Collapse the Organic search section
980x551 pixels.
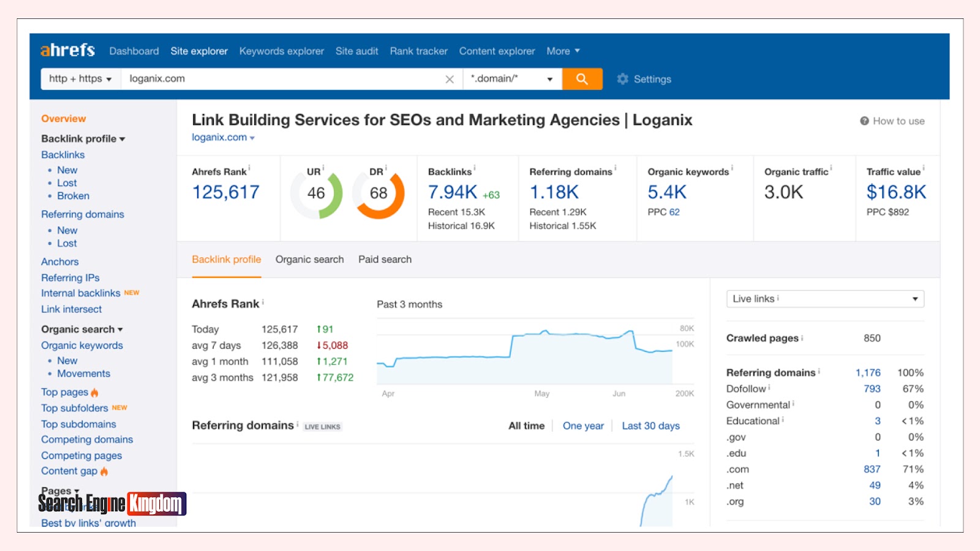click(82, 329)
